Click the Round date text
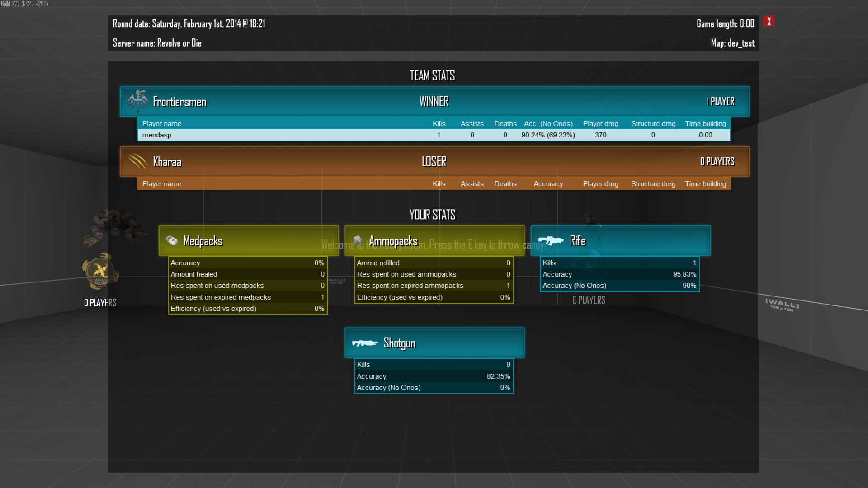The height and width of the screenshot is (488, 868). pos(189,23)
